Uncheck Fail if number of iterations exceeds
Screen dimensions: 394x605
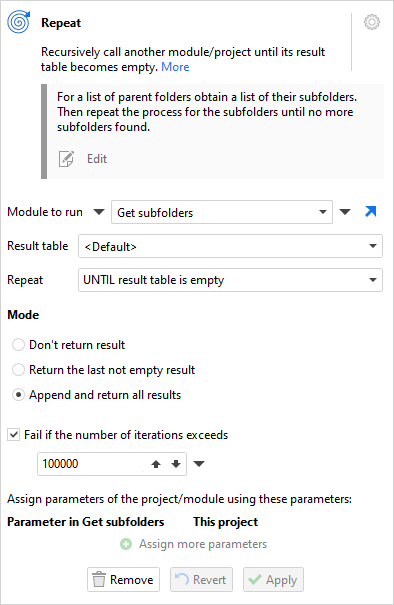coord(14,435)
